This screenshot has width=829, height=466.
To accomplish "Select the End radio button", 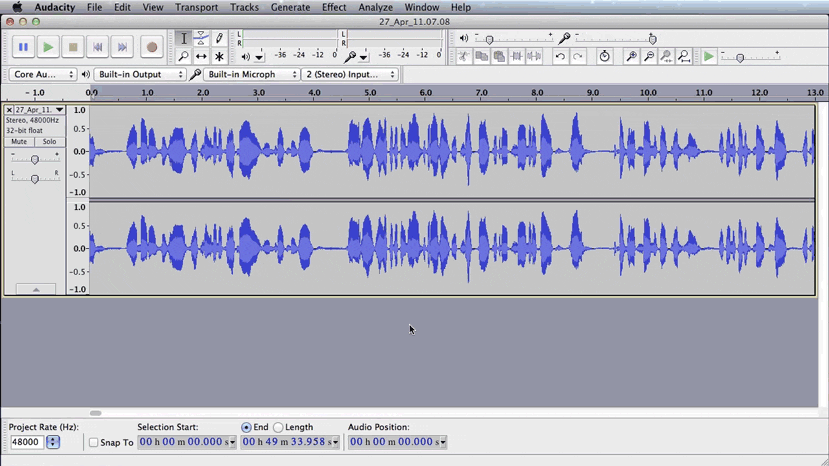I will coord(246,427).
